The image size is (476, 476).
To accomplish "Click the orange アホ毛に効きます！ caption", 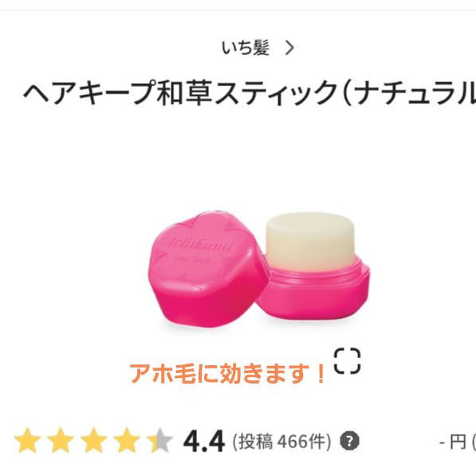I will pyautogui.click(x=228, y=373).
